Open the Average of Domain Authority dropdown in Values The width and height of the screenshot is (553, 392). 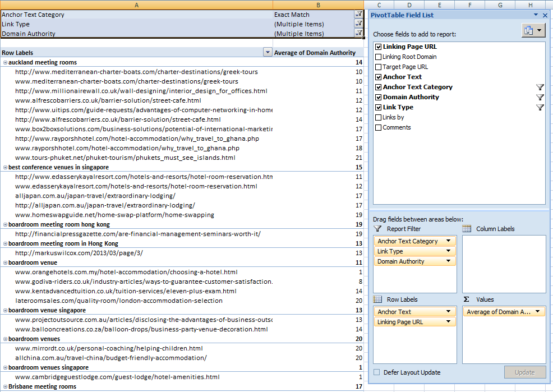coord(538,312)
